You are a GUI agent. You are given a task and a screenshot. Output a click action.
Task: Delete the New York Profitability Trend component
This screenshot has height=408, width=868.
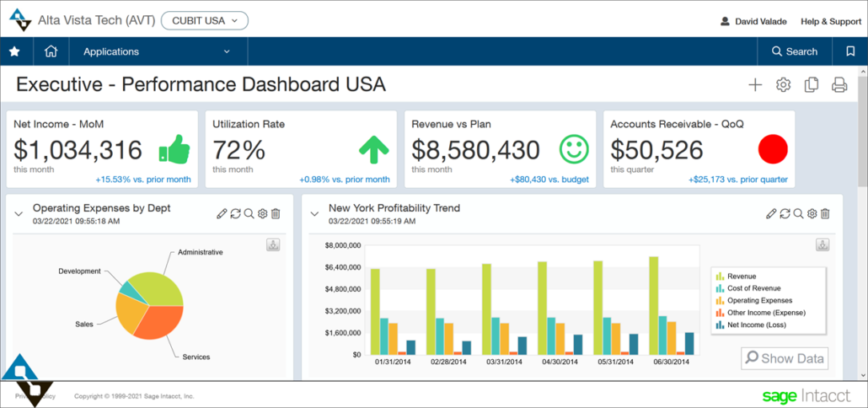pos(825,213)
